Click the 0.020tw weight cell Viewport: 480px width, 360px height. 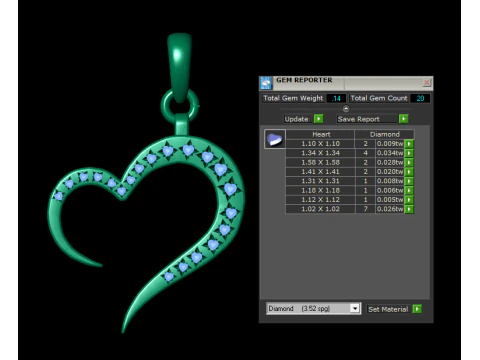click(x=390, y=172)
